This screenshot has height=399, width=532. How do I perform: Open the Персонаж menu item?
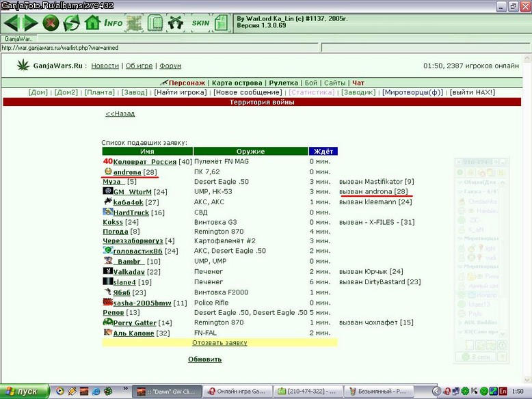187,83
